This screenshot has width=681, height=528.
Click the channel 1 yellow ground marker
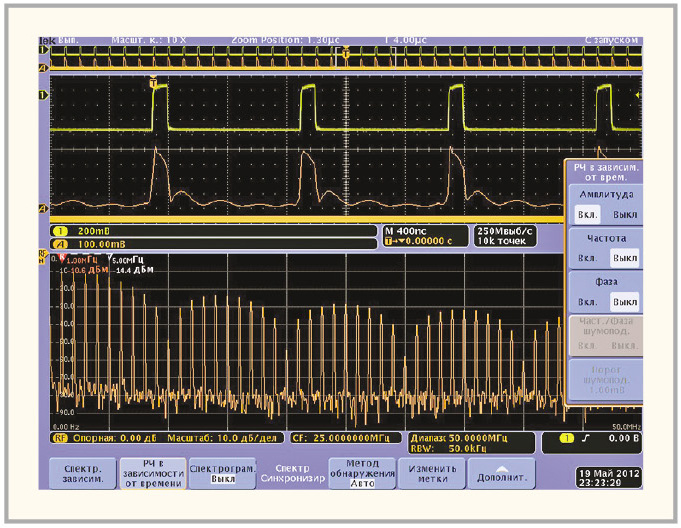tap(42, 95)
